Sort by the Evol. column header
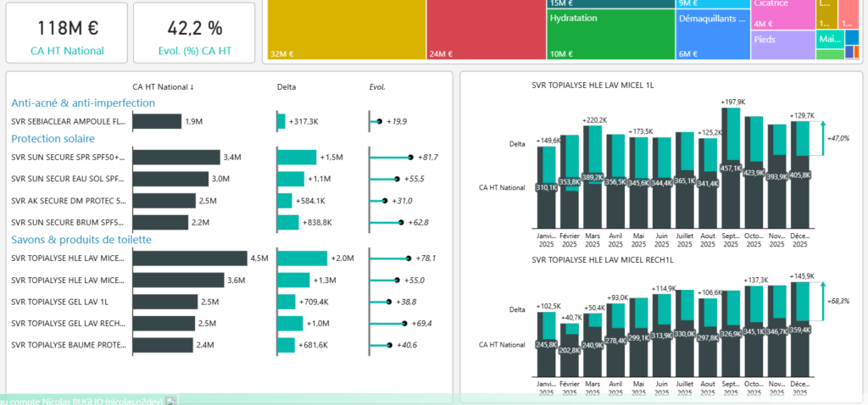 click(377, 86)
